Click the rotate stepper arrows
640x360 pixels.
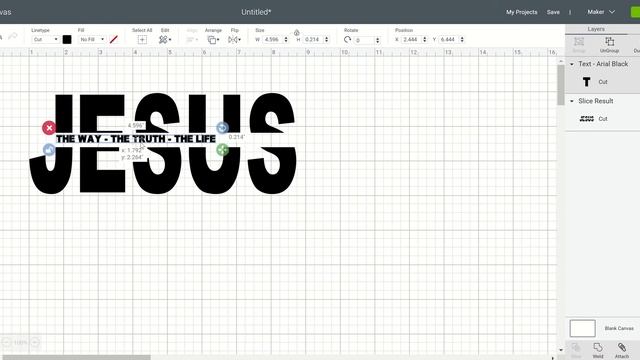pyautogui.click(x=378, y=40)
